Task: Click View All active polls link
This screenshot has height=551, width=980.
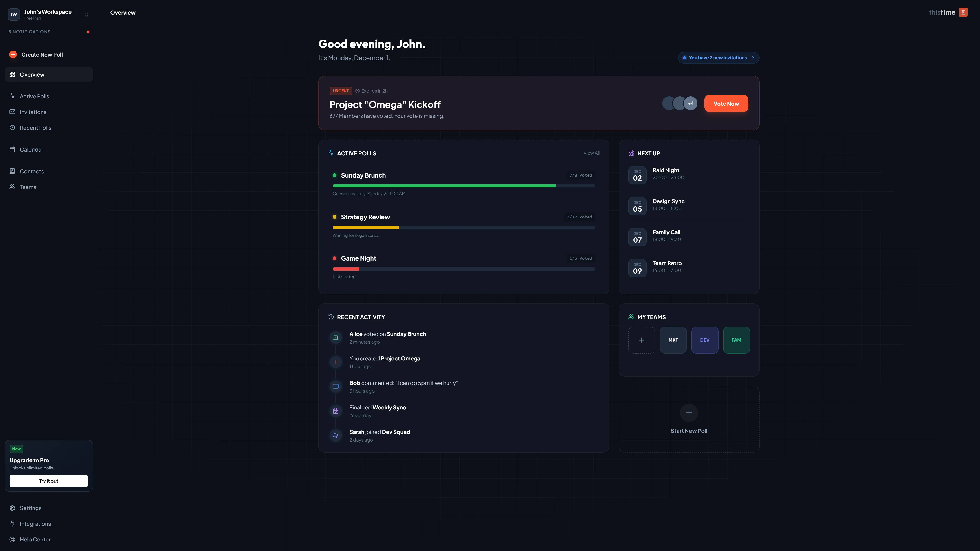Action: [x=591, y=153]
